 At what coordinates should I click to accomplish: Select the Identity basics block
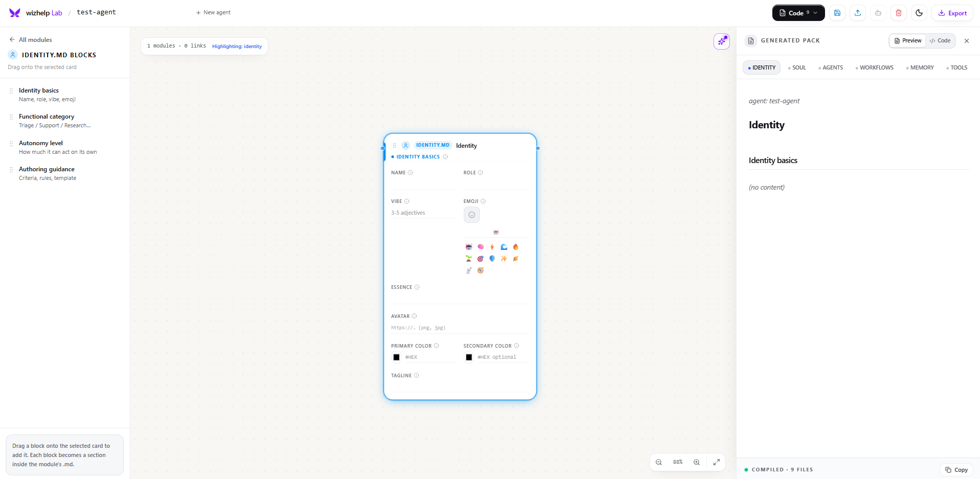(65, 95)
